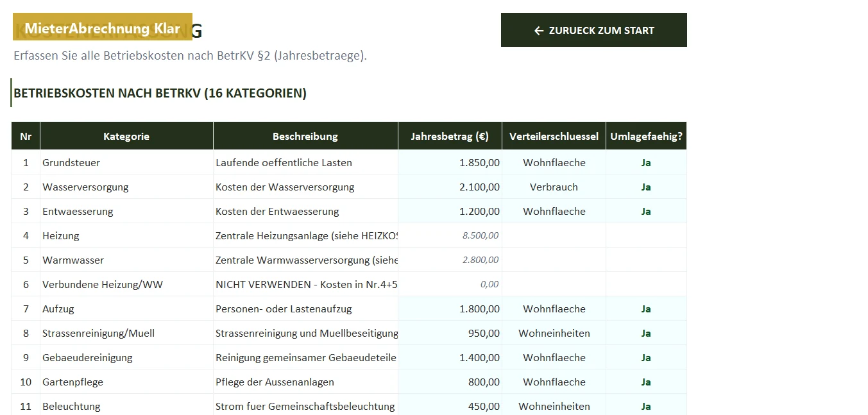Click the Entwaesserung category cell
Screen dimensions: 868x415
click(126, 211)
